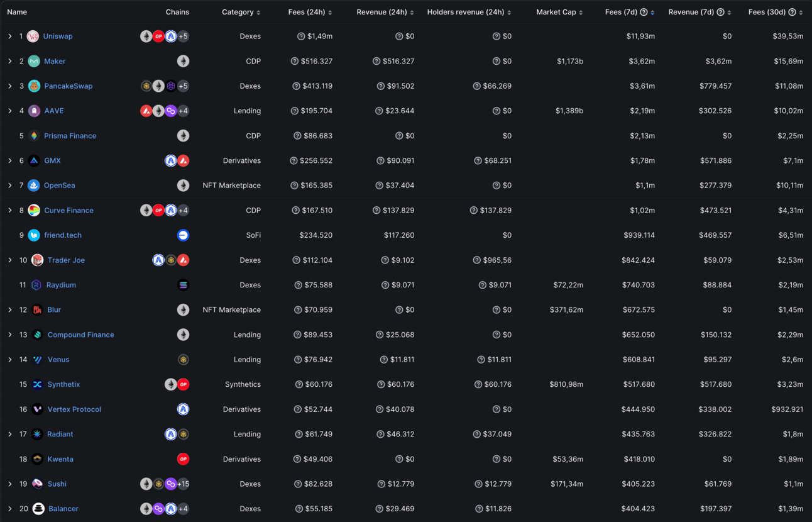Viewport: 812px width, 522px height.
Task: Open the Radiant protocol name link
Action: (x=60, y=435)
